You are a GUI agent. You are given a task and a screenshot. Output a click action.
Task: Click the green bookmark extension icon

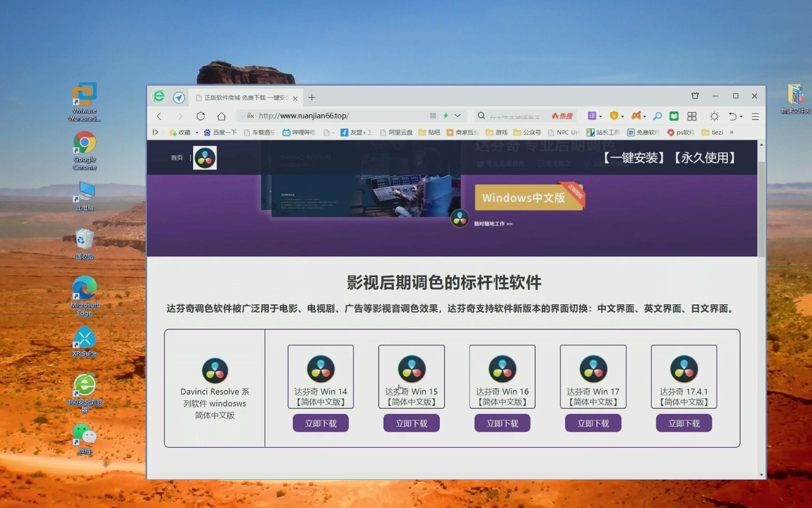click(674, 116)
